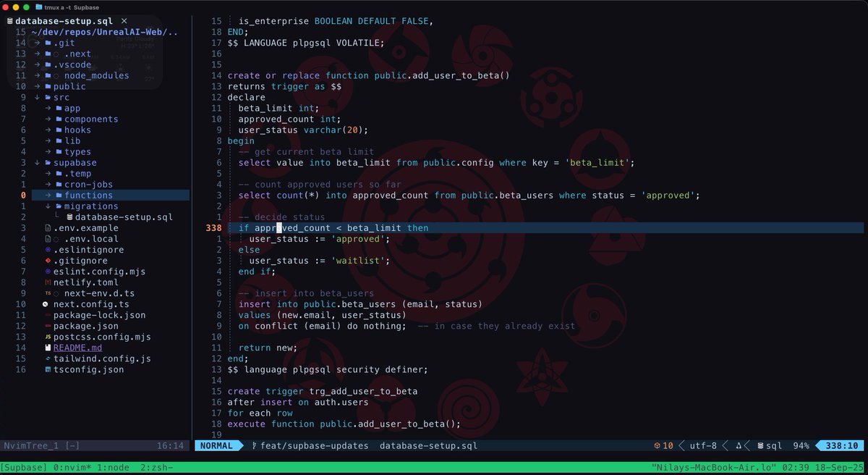
Task: Click the ~/dev/repos/UnrealAI-Web/.. root path
Action: (x=105, y=32)
